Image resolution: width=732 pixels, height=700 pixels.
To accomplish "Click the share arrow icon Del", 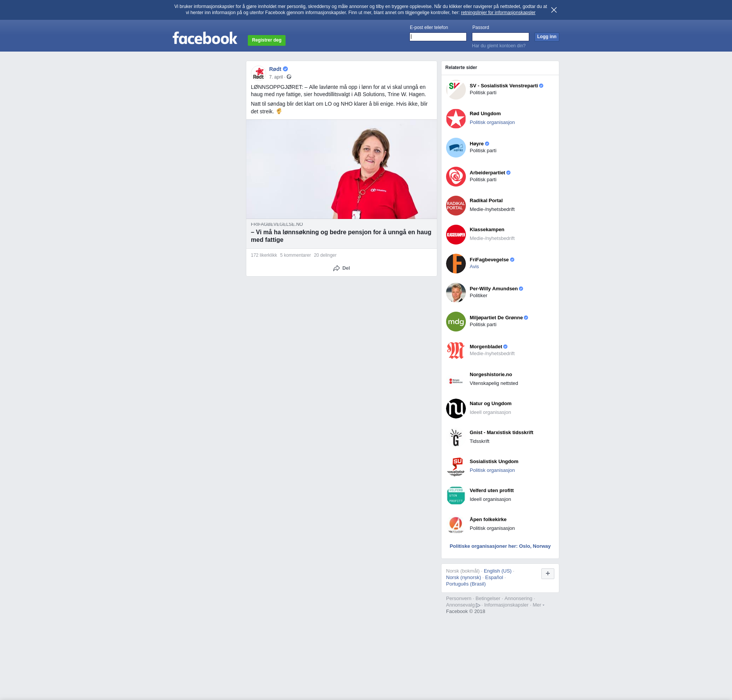I will click(x=336, y=268).
